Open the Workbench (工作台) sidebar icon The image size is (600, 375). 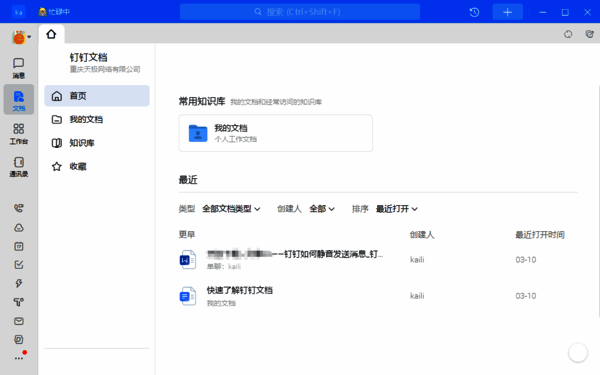click(19, 134)
